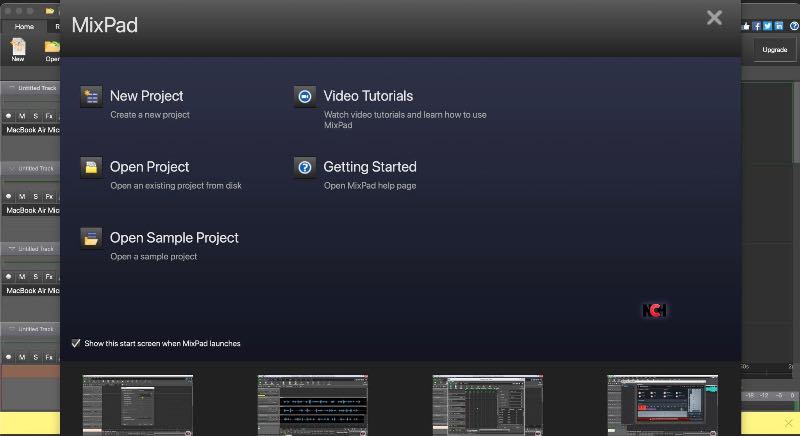The height and width of the screenshot is (436, 800).
Task: Click the LinkedIn share icon
Action: pyautogui.click(x=779, y=26)
